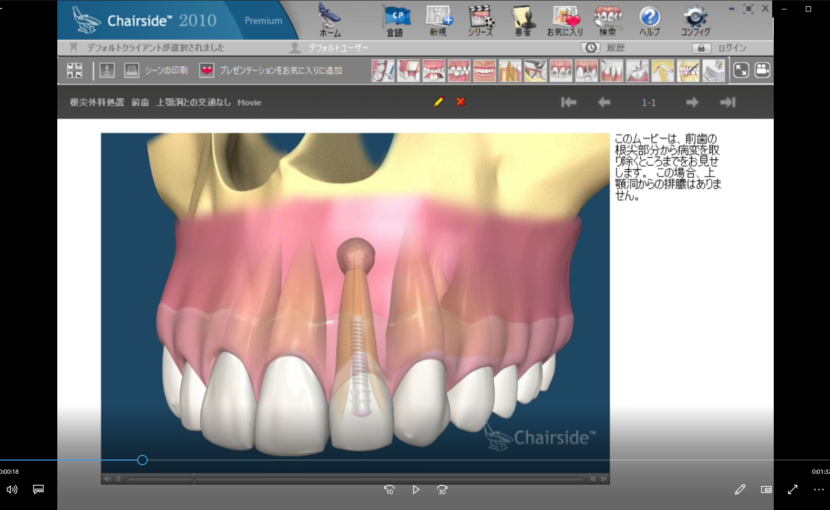Skip back 10 seconds
Viewport: 830px width, 510px height.
(389, 490)
